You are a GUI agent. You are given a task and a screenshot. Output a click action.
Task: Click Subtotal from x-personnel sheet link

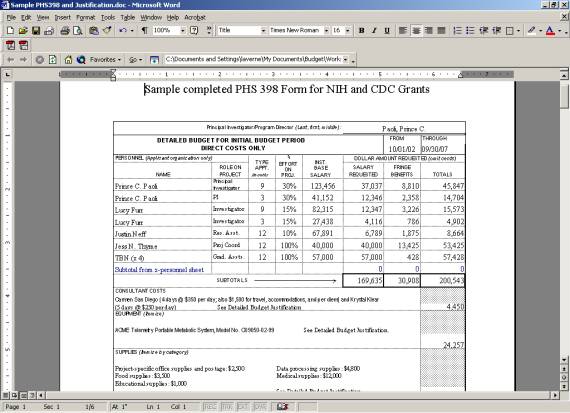click(159, 270)
